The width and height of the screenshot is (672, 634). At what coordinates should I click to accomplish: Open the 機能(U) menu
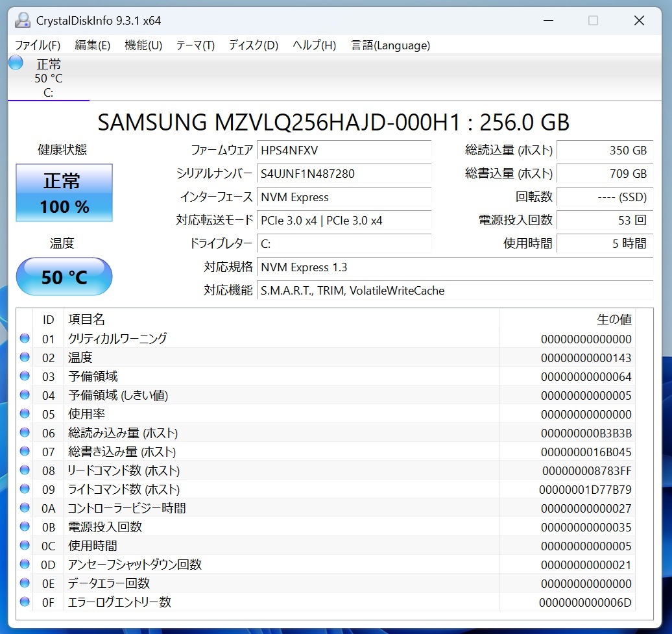143,45
